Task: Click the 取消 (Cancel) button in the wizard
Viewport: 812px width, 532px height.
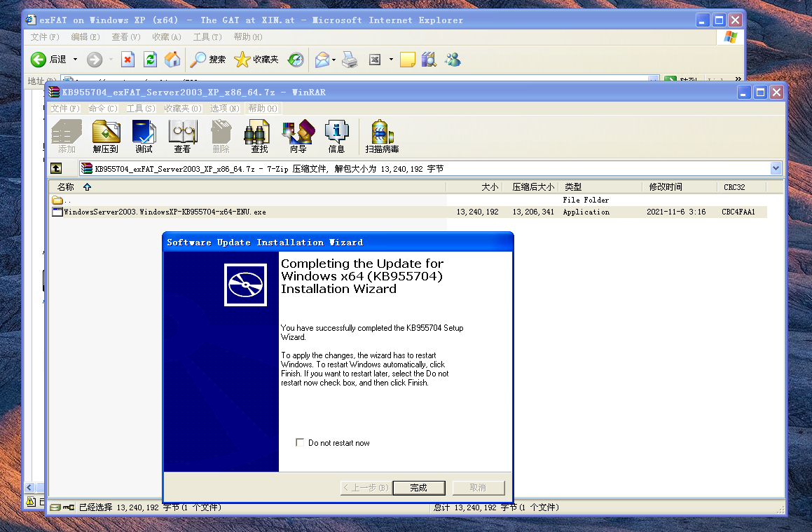Action: [478, 487]
